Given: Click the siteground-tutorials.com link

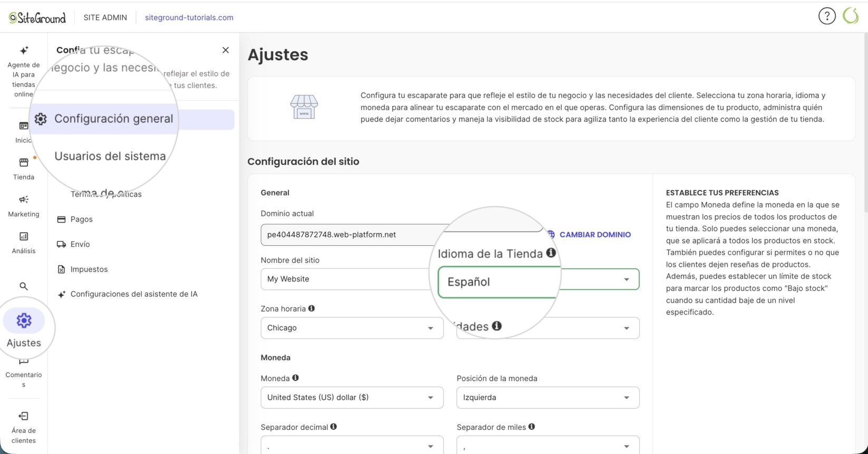Looking at the screenshot, I should 189,17.
